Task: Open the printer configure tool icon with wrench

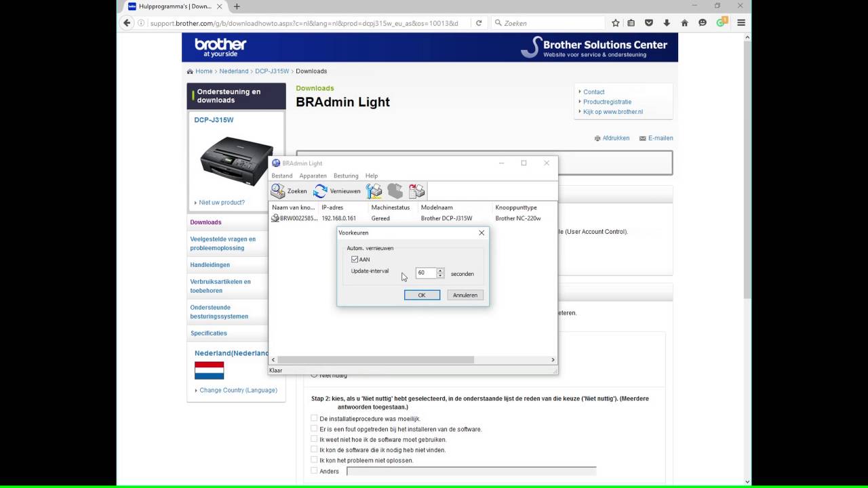Action: coord(374,191)
